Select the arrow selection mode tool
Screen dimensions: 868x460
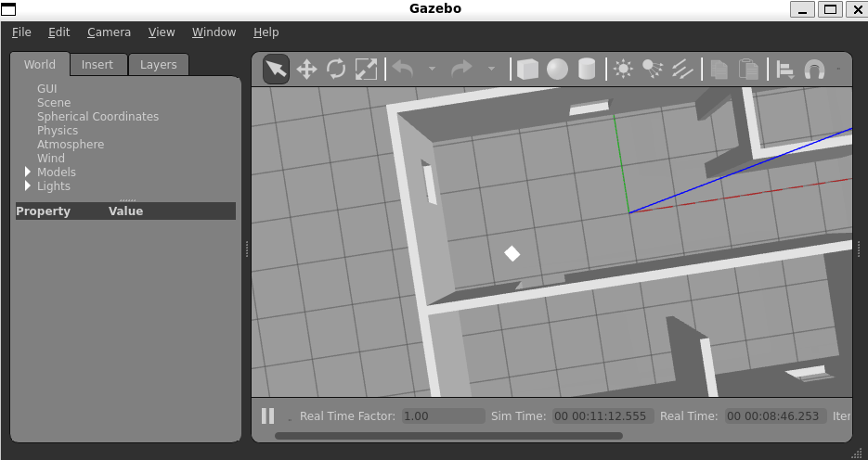(x=276, y=70)
